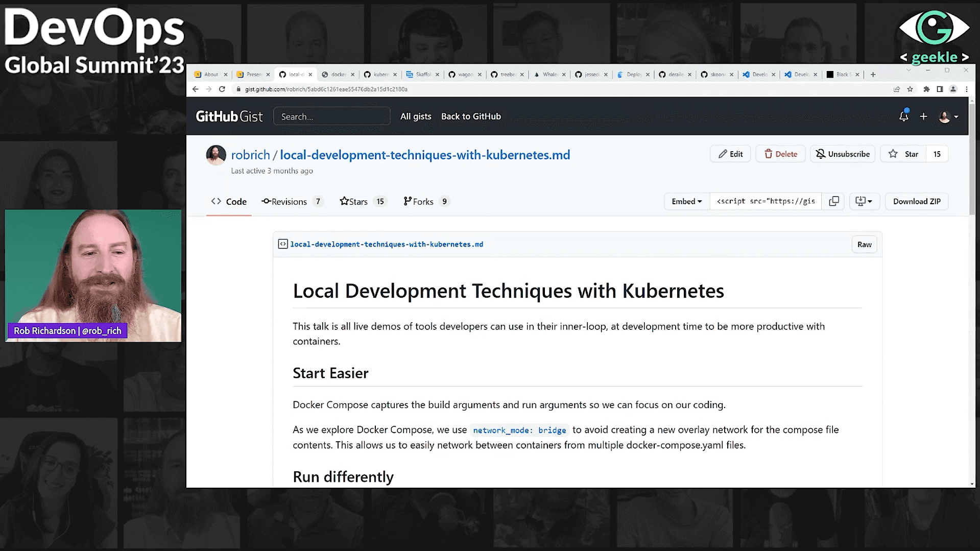Click the browser address bar URL

coord(326,89)
